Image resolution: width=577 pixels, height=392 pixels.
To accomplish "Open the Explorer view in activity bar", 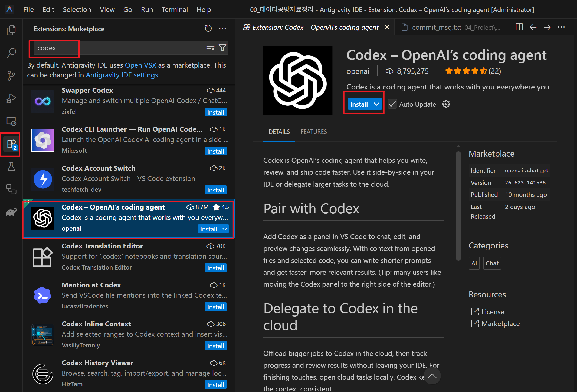I will click(x=11, y=30).
